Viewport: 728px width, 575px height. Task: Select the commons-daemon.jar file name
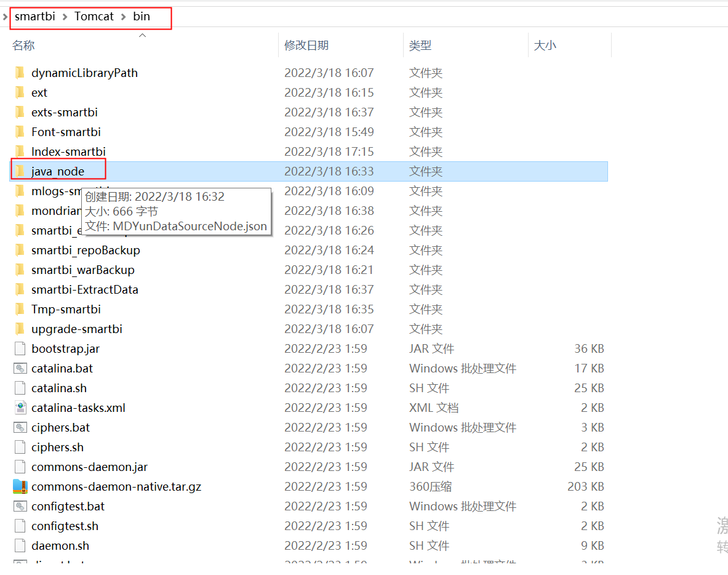pos(90,467)
